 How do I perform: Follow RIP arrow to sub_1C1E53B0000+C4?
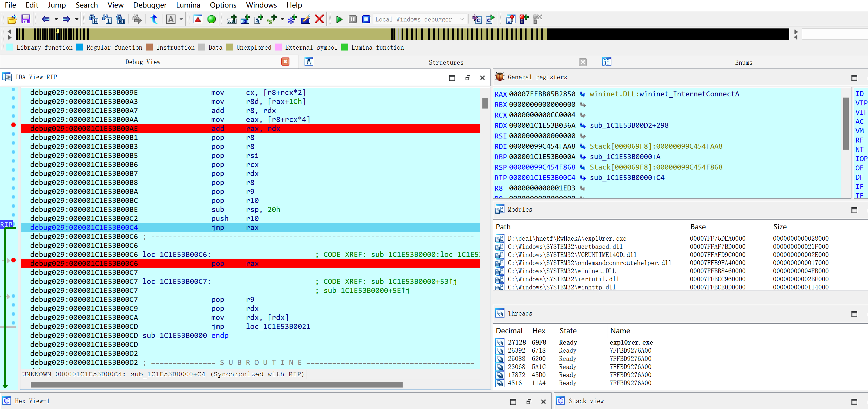tap(583, 178)
